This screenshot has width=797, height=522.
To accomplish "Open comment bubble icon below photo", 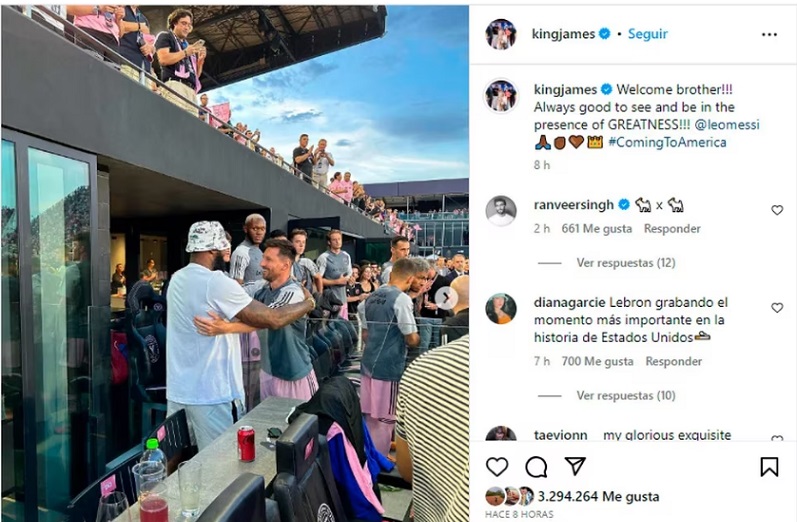I will point(536,466).
